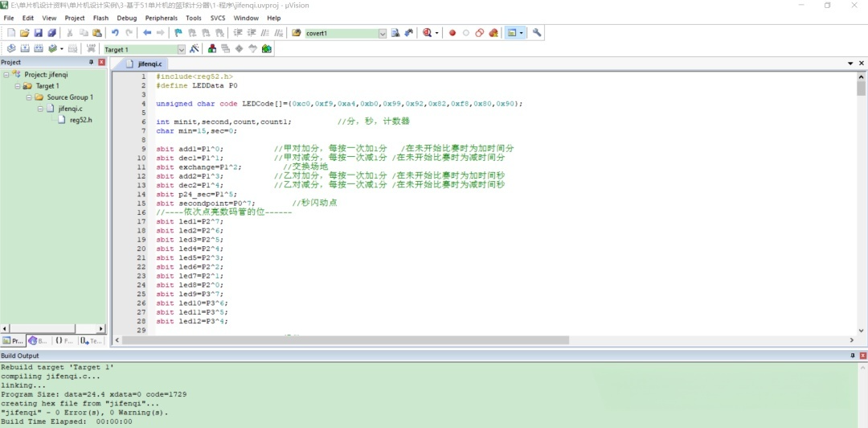
Task: Open Options for Target magic wand icon
Action: point(194,49)
